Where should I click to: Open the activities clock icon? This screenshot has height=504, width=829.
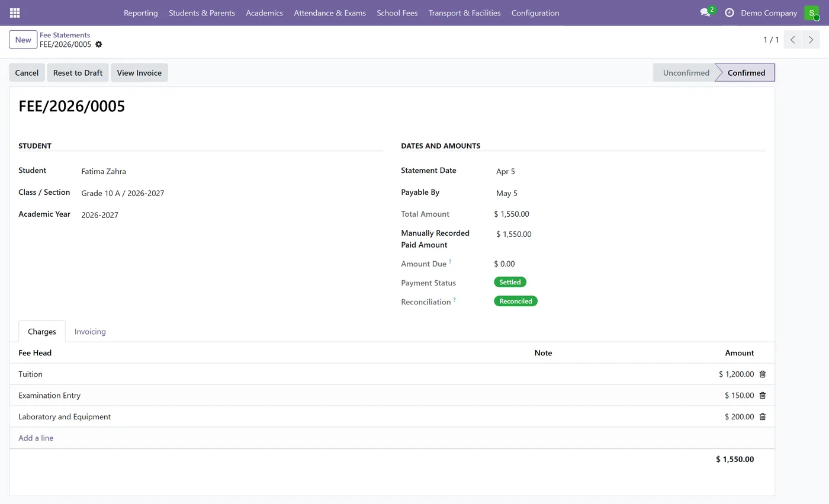730,12
